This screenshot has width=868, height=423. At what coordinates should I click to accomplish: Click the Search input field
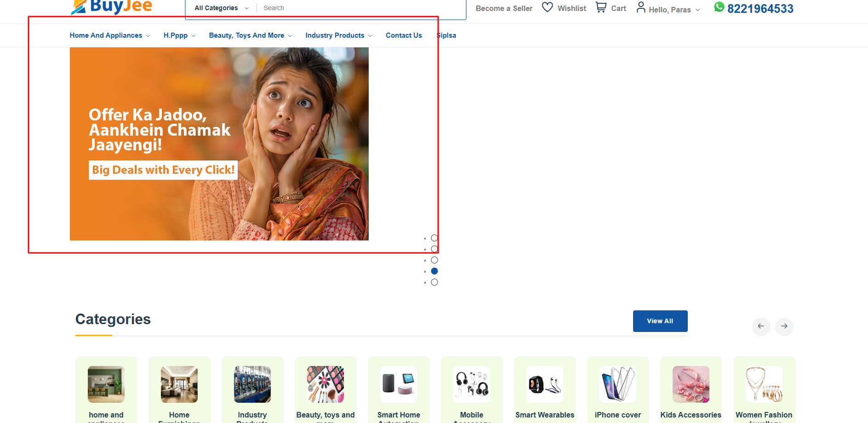(x=362, y=8)
